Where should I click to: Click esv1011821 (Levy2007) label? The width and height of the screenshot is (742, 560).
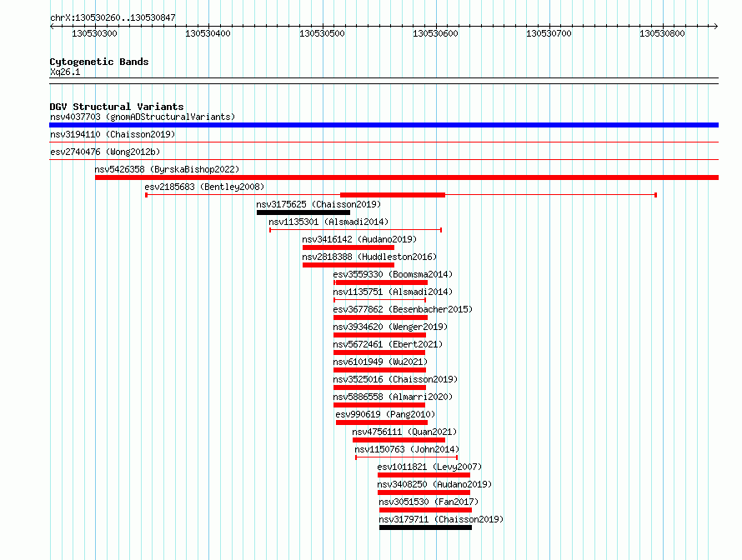[429, 467]
